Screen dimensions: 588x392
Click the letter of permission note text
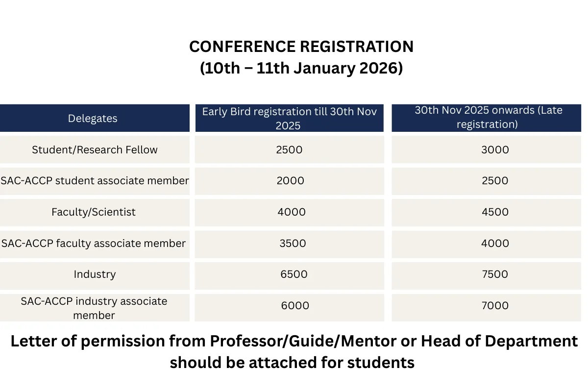pos(294,351)
